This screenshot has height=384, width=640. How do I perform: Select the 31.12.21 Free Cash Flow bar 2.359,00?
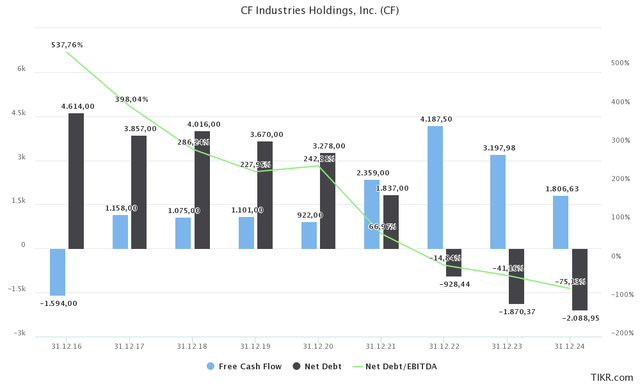(x=372, y=214)
